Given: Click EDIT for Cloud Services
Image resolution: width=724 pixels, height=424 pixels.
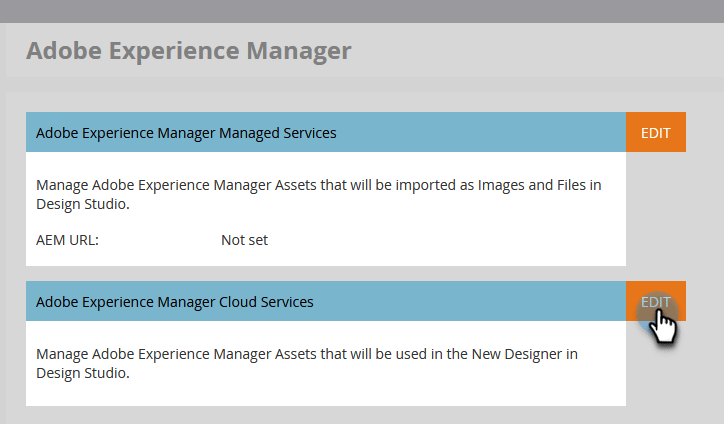Looking at the screenshot, I should [656, 301].
